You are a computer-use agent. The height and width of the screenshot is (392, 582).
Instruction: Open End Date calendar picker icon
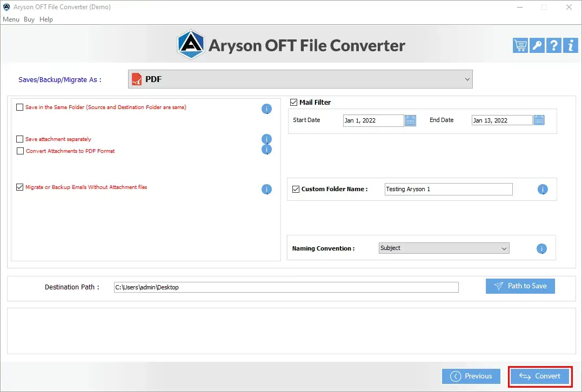coord(539,120)
